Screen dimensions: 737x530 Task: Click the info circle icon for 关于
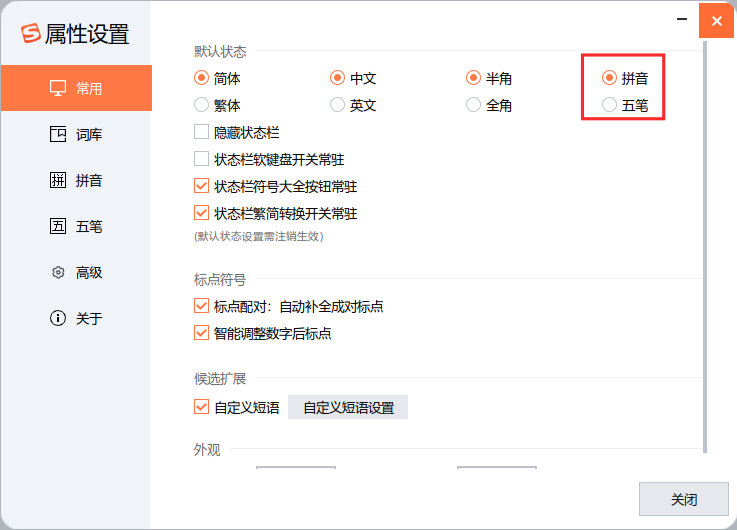tap(58, 318)
